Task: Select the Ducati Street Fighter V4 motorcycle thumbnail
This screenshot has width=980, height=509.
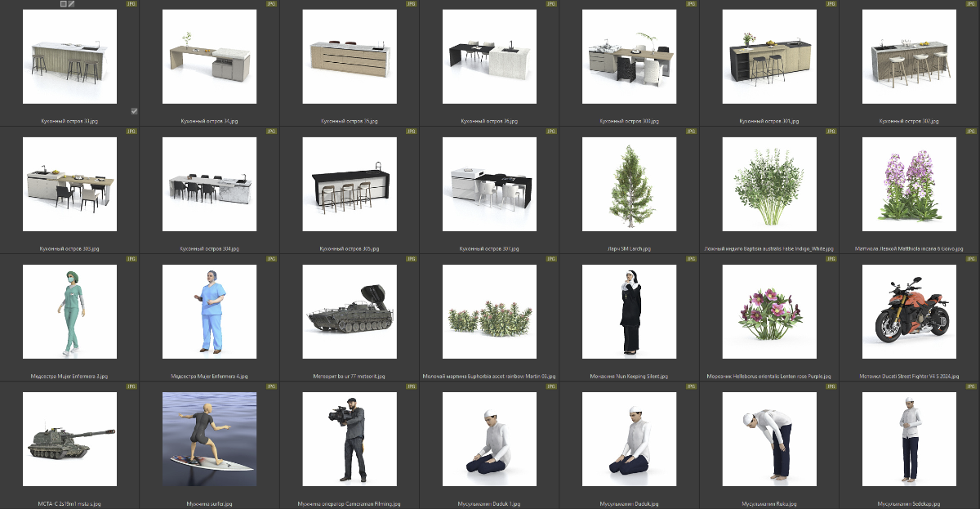Action: [x=909, y=311]
